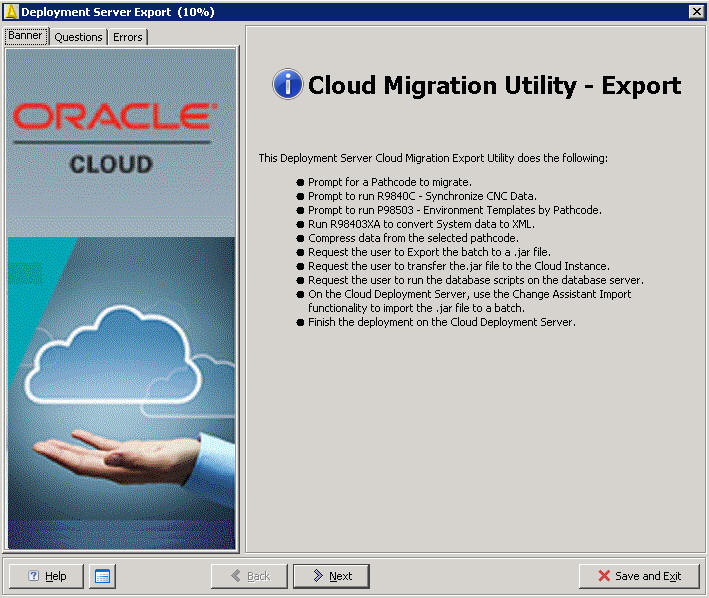Click 'Request the user to Export the batch' line

(x=430, y=252)
